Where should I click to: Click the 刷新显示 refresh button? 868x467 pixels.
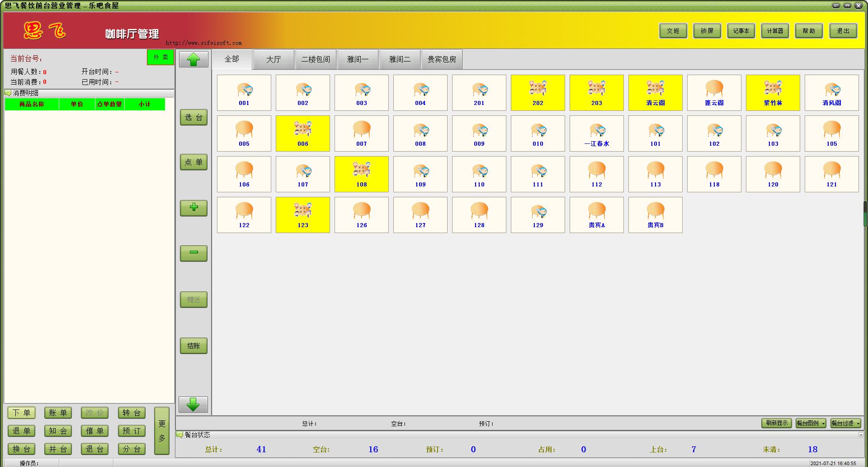pos(776,423)
